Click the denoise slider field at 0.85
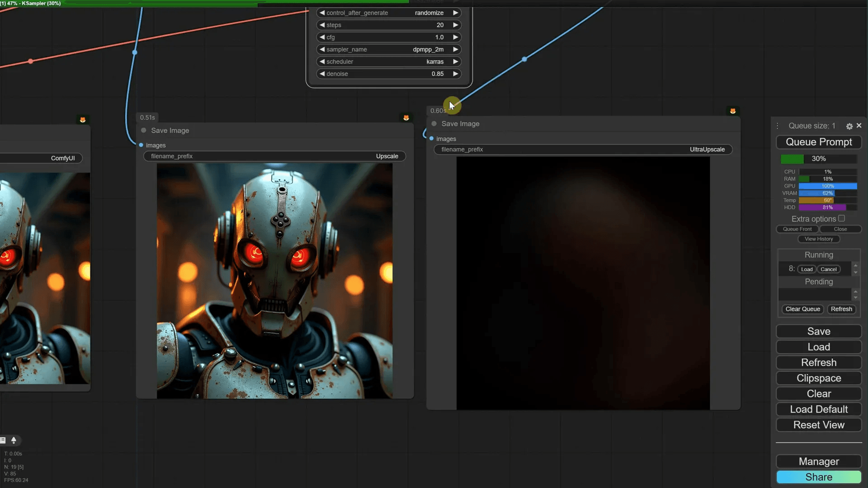Screen dimensions: 868x488 tap(389, 74)
